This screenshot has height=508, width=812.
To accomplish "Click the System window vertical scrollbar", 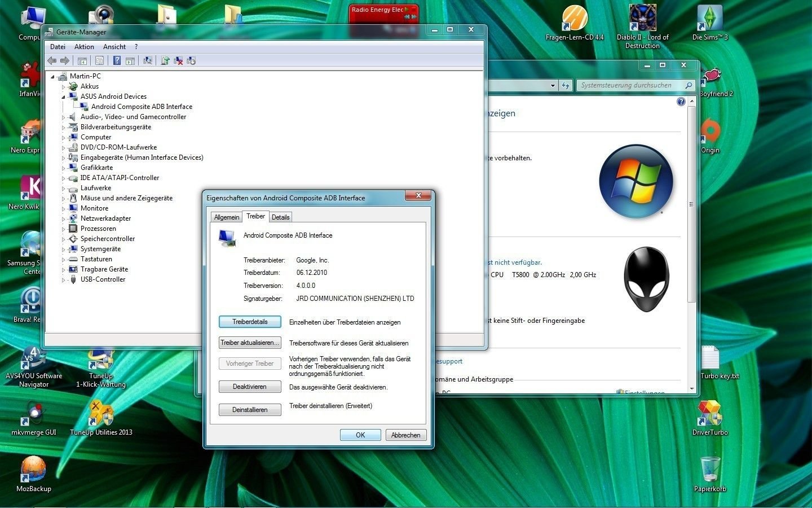I will point(691,246).
